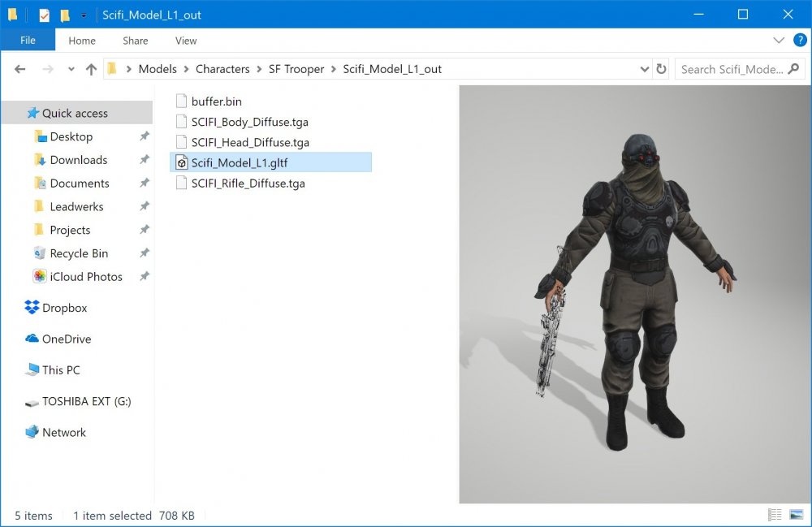The height and width of the screenshot is (527, 812).
Task: Expand the ribbon with chevron arrow
Action: [779, 41]
